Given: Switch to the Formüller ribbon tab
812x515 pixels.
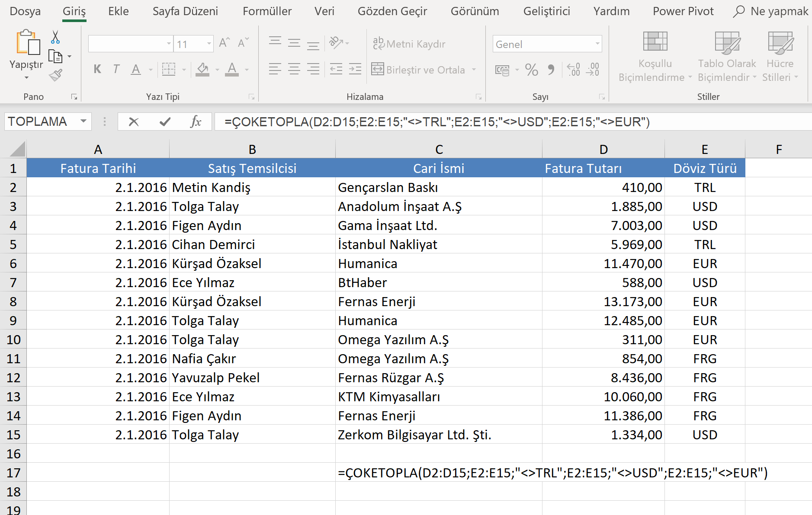Looking at the screenshot, I should [267, 11].
